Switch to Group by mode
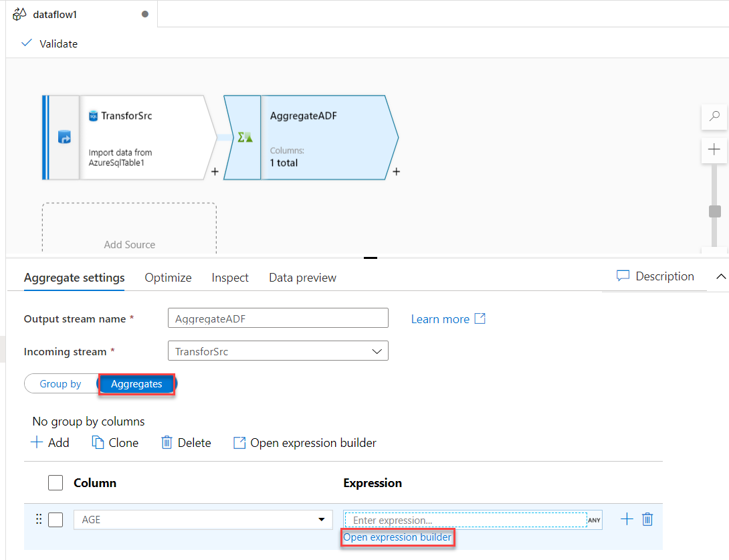 (61, 383)
